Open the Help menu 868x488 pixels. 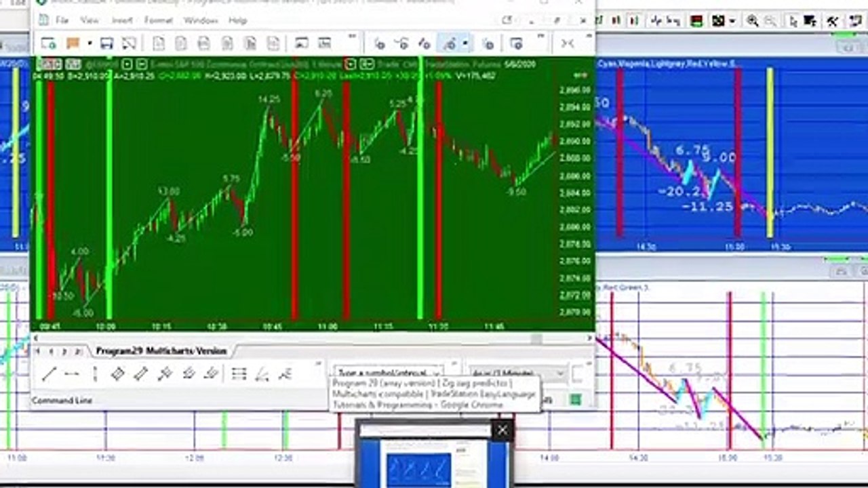pyautogui.click(x=237, y=20)
